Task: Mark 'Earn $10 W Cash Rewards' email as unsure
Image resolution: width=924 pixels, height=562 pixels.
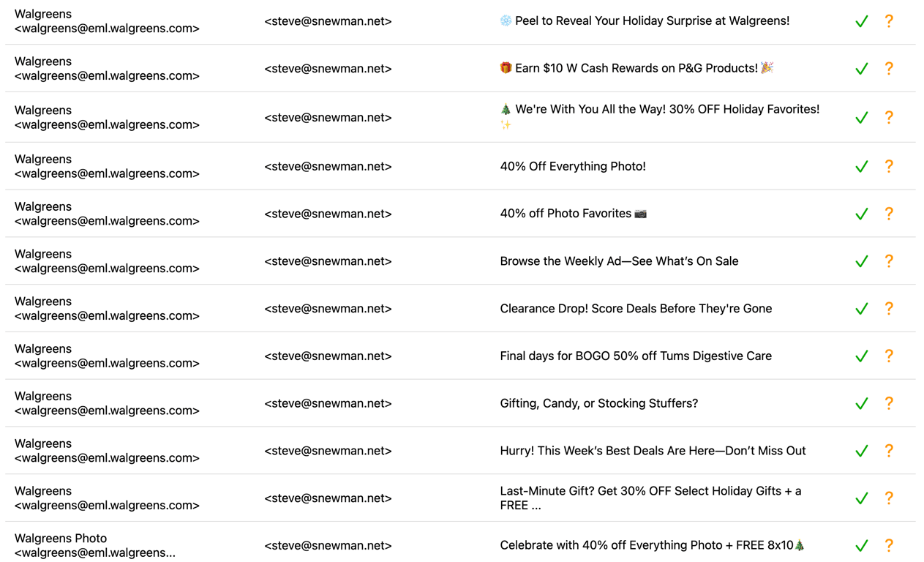Action: click(889, 69)
